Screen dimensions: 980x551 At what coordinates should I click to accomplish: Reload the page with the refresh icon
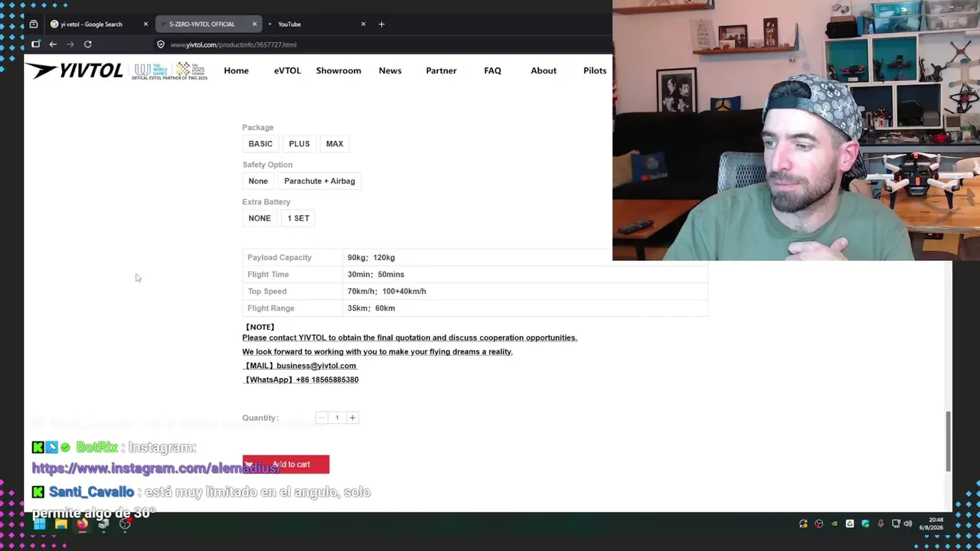88,44
